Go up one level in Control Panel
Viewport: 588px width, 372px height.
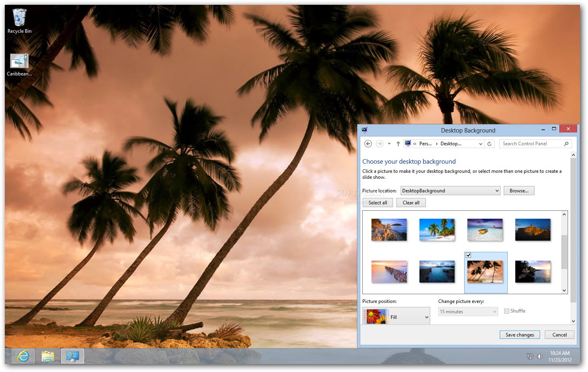coord(398,144)
